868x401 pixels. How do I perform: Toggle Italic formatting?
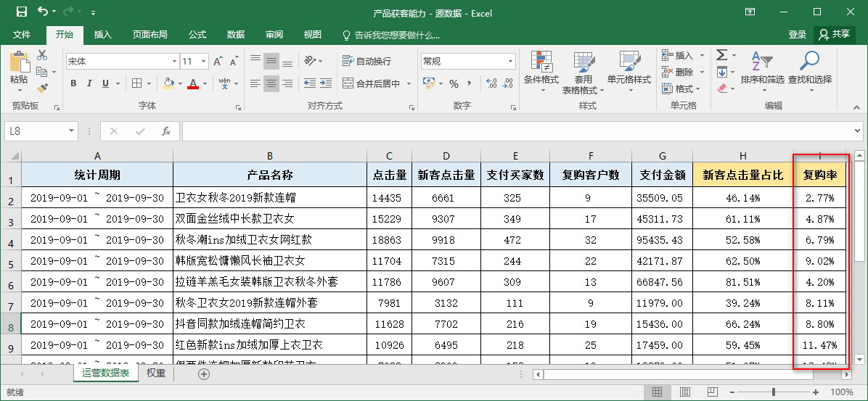(89, 83)
